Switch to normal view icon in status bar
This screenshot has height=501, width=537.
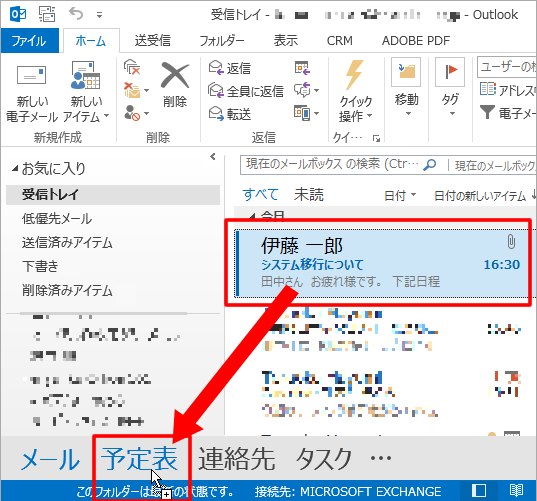point(479,490)
